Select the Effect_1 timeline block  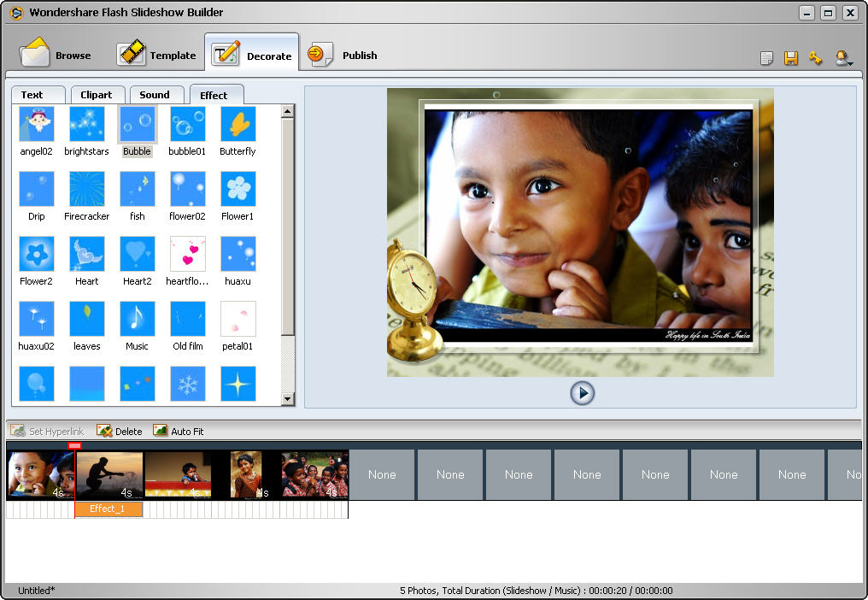(x=108, y=509)
